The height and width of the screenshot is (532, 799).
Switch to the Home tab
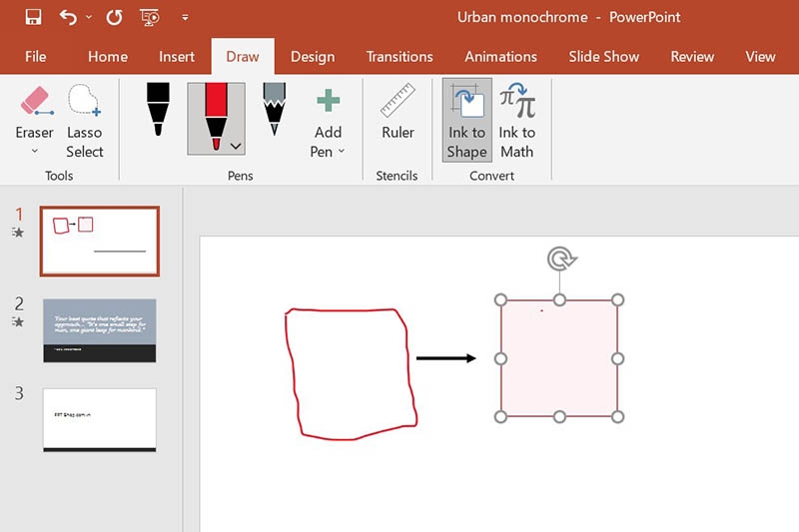pos(108,57)
